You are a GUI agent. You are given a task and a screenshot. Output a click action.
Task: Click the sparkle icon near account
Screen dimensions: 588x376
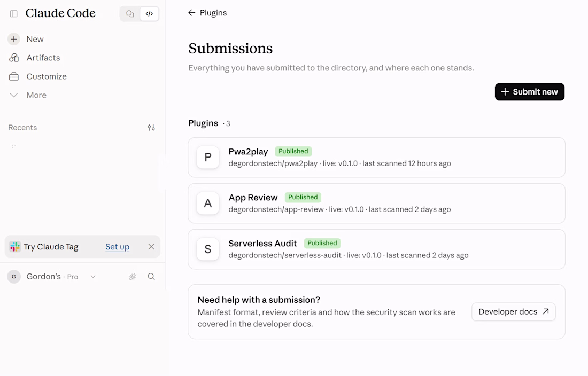pyautogui.click(x=133, y=276)
